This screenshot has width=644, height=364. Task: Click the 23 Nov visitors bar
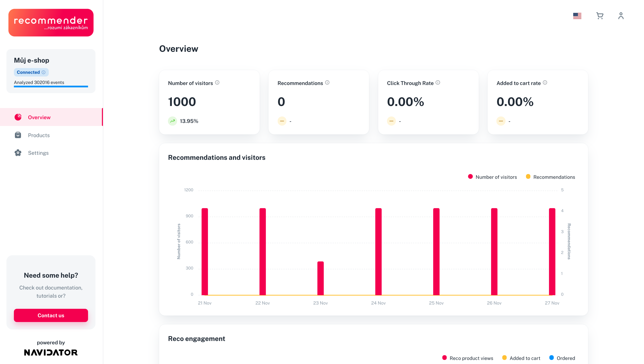point(320,278)
